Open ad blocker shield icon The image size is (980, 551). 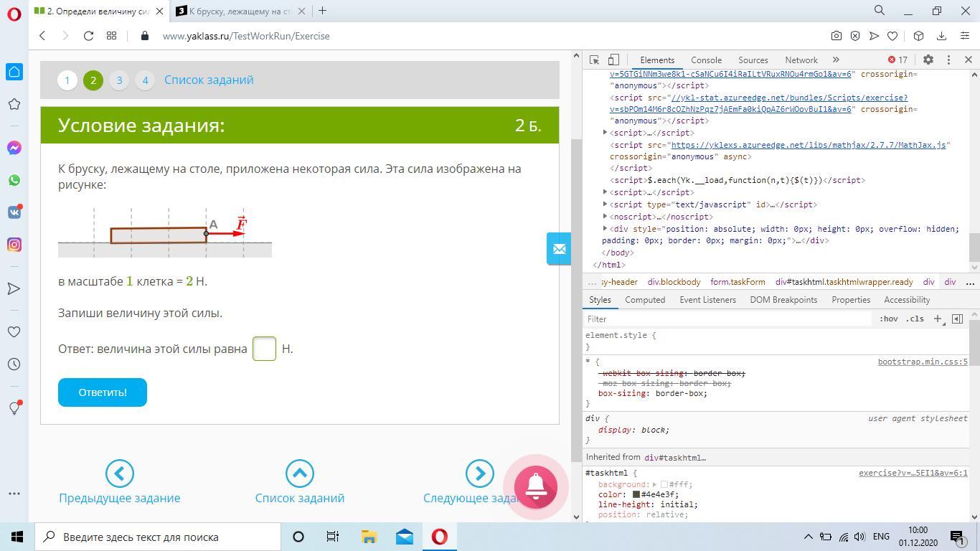click(855, 36)
